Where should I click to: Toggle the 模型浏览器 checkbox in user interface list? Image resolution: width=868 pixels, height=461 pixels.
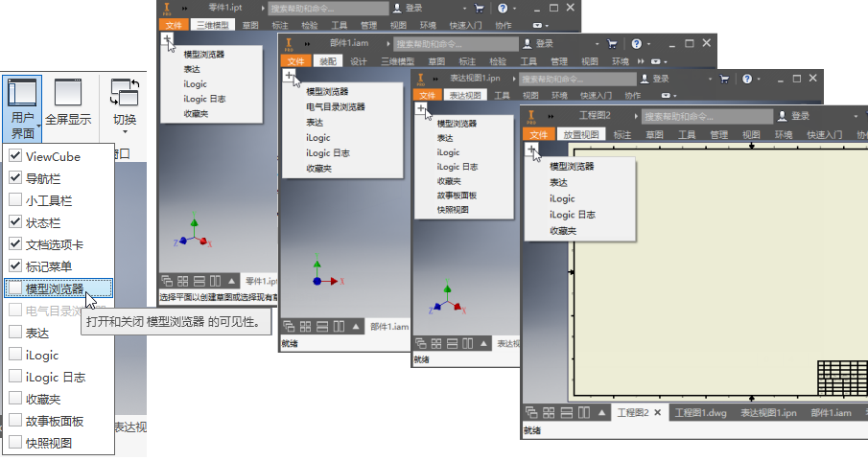tap(15, 288)
